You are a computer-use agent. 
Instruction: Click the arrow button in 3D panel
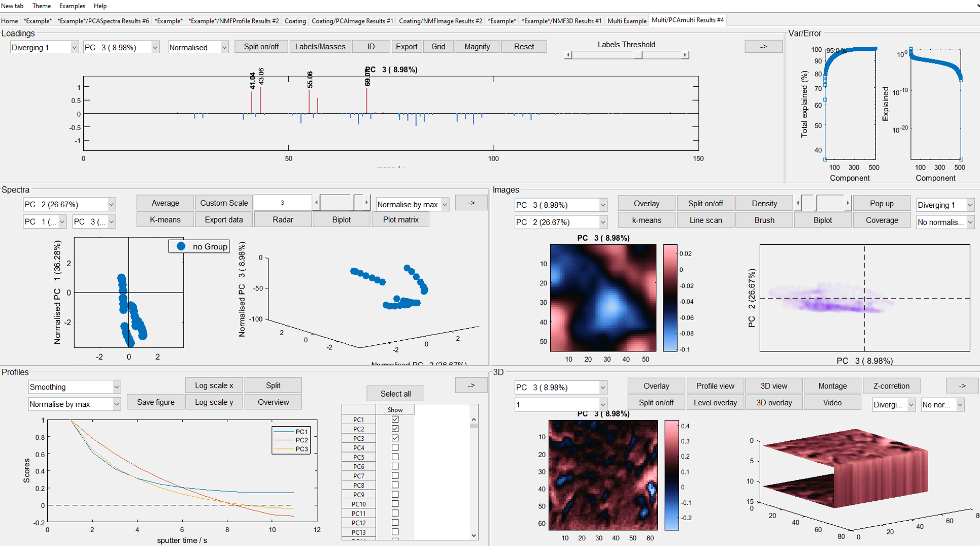(x=961, y=386)
